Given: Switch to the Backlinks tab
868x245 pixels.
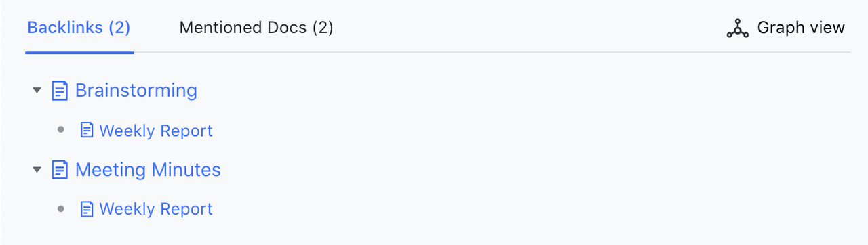Looking at the screenshot, I should pyautogui.click(x=79, y=28).
